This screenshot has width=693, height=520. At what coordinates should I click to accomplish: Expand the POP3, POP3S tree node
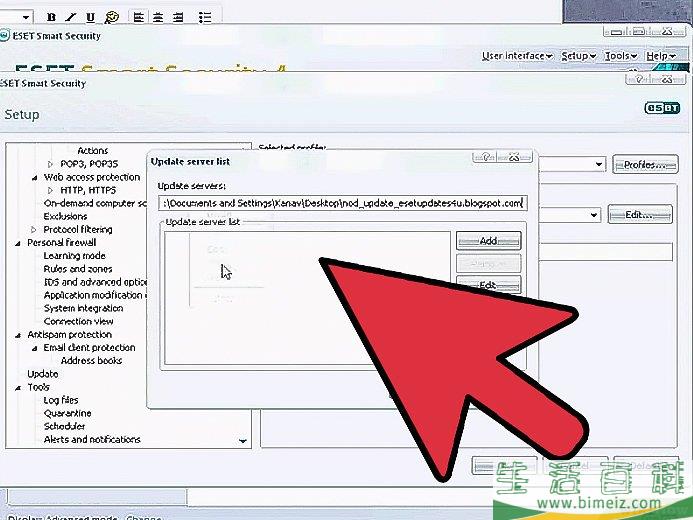click(50, 164)
